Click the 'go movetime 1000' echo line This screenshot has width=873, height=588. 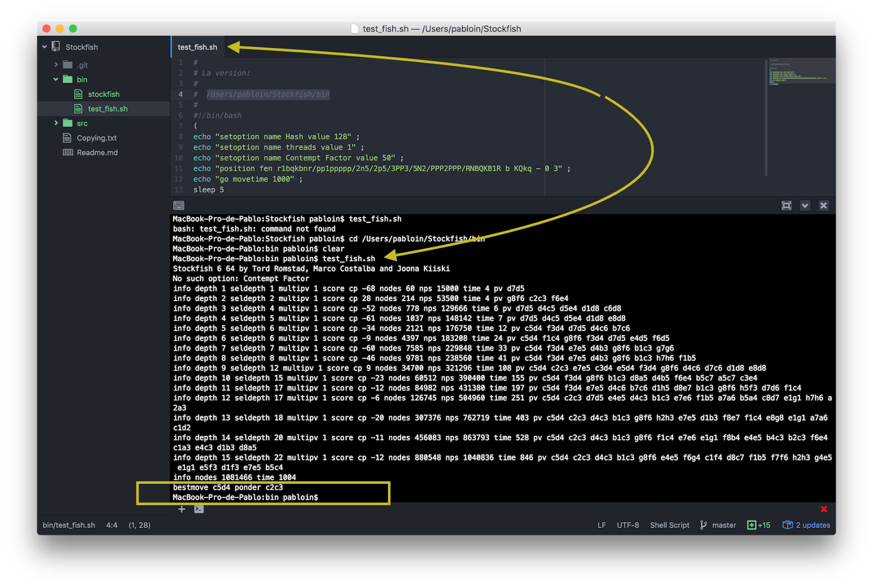click(x=248, y=179)
